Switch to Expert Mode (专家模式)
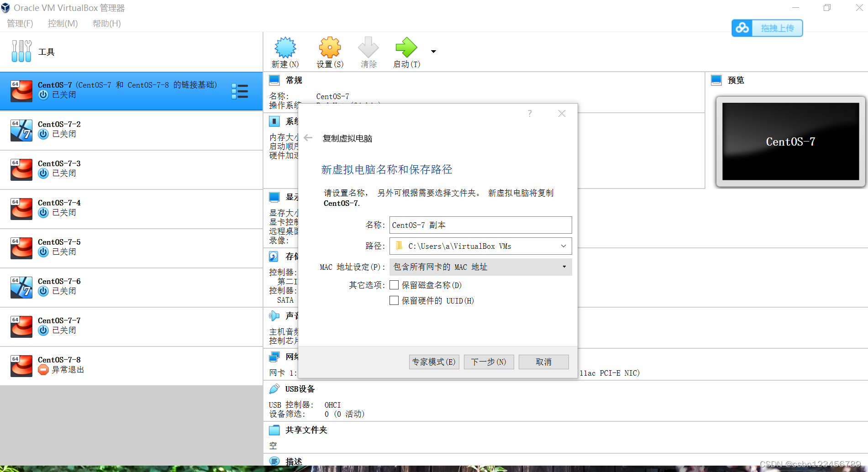 434,362
